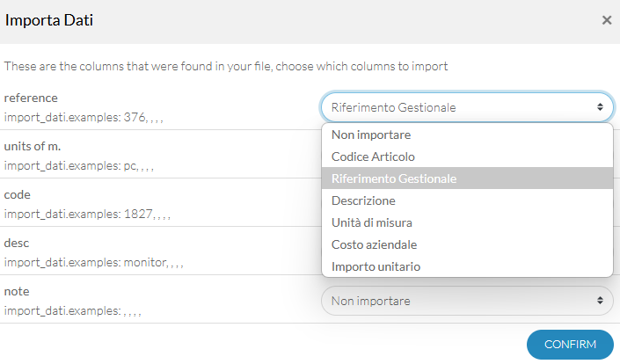Screen dimensions: 620x364
Task: Click the monitor example text under desc
Action: [145, 262]
